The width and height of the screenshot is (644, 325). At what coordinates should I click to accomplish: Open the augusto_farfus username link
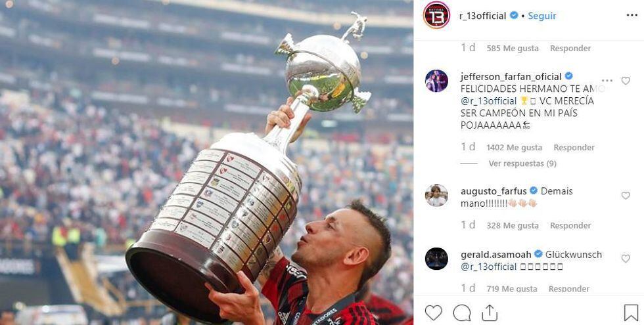[x=494, y=191]
